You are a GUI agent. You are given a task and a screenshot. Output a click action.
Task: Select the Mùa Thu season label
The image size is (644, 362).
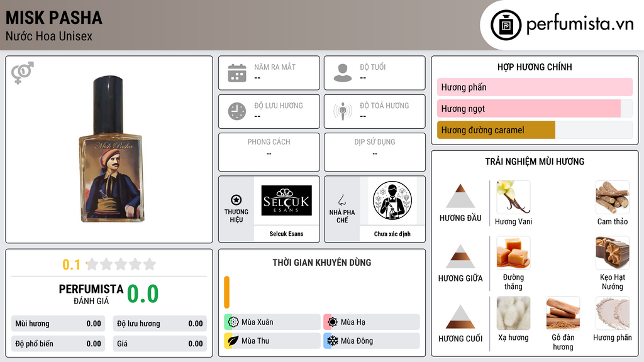(255, 341)
